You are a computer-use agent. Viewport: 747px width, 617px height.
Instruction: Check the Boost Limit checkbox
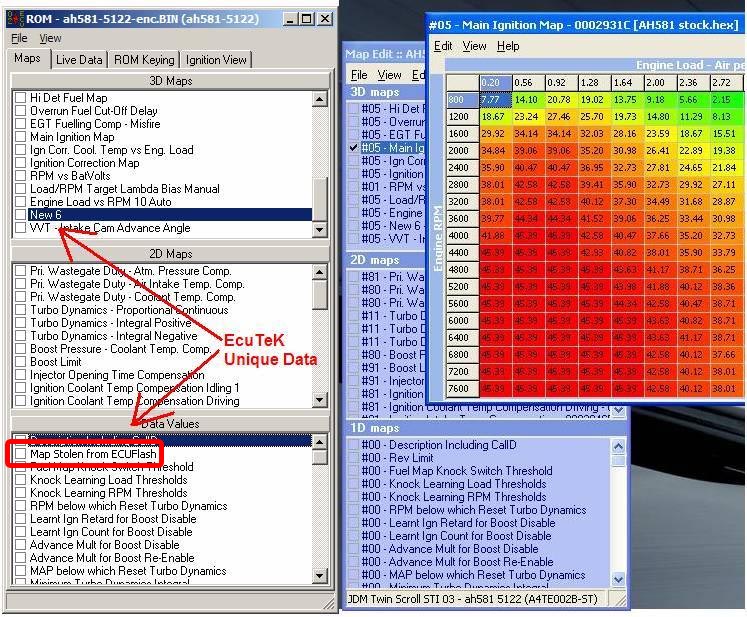tap(20, 362)
